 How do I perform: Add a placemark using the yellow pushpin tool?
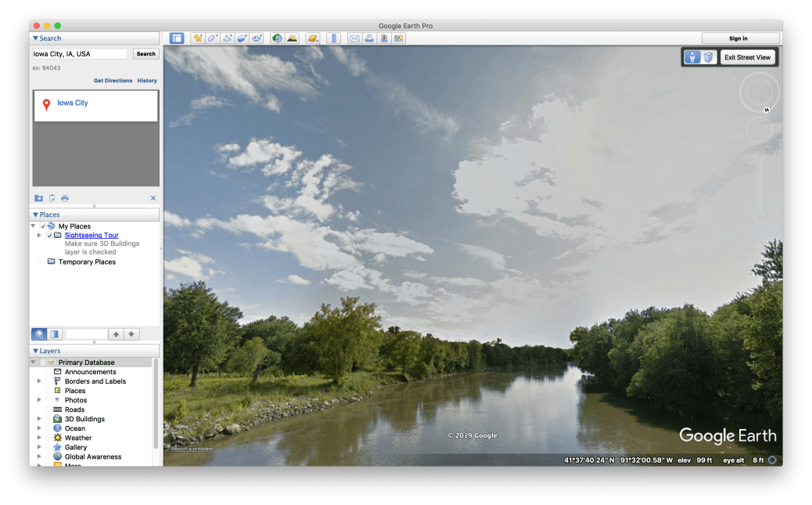(x=197, y=38)
